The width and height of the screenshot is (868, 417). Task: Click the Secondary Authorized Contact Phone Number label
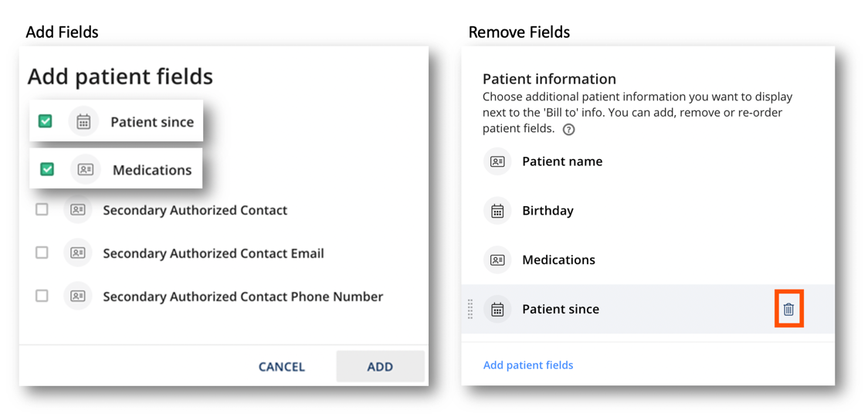click(x=243, y=297)
